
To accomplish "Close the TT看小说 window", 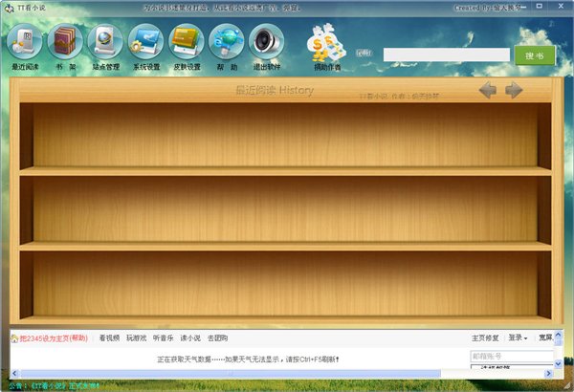I will (561, 7).
